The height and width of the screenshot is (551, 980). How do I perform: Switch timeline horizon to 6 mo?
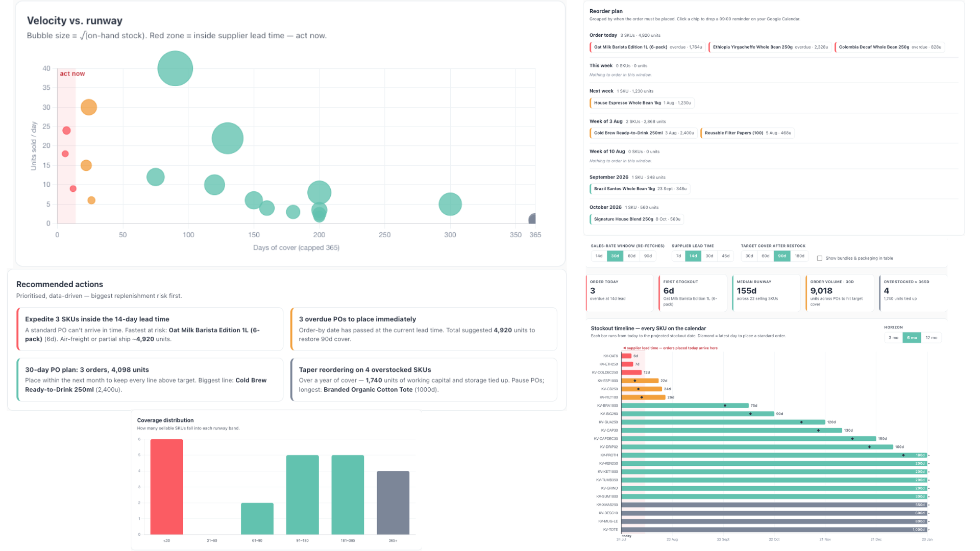[x=912, y=338]
